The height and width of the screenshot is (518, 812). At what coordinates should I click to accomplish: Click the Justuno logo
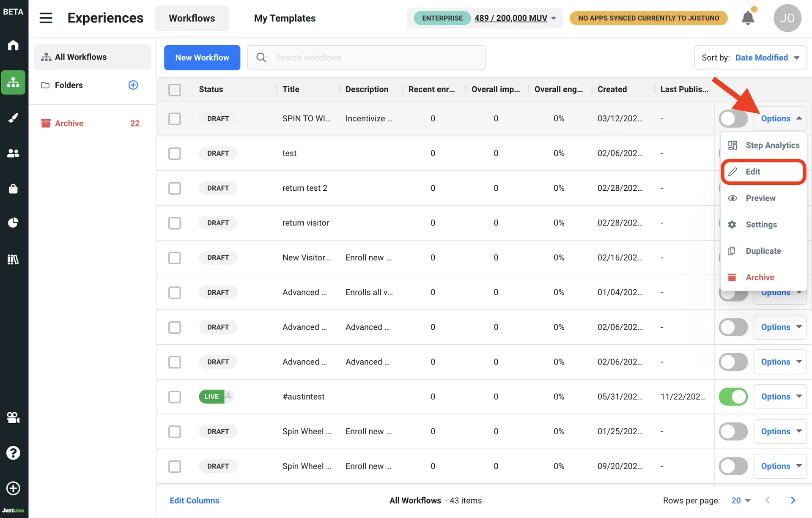[x=13, y=510]
